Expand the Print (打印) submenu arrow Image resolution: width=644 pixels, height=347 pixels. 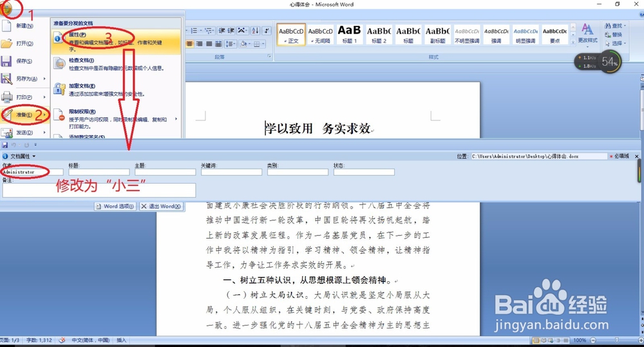pos(44,97)
